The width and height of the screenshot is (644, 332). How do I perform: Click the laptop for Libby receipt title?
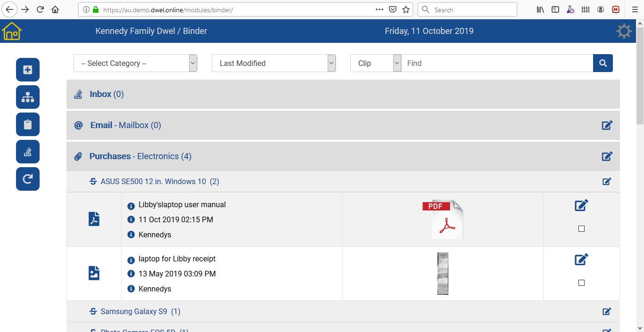coord(177,259)
